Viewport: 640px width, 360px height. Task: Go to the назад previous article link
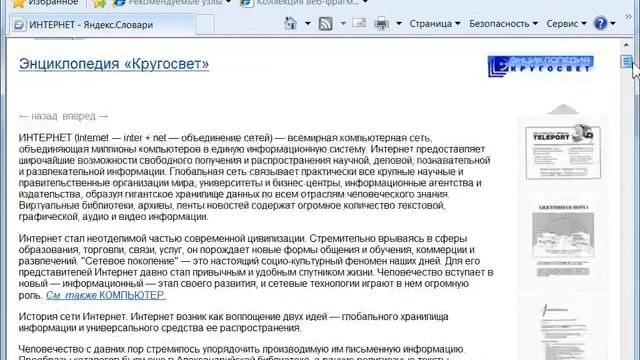pos(38,116)
